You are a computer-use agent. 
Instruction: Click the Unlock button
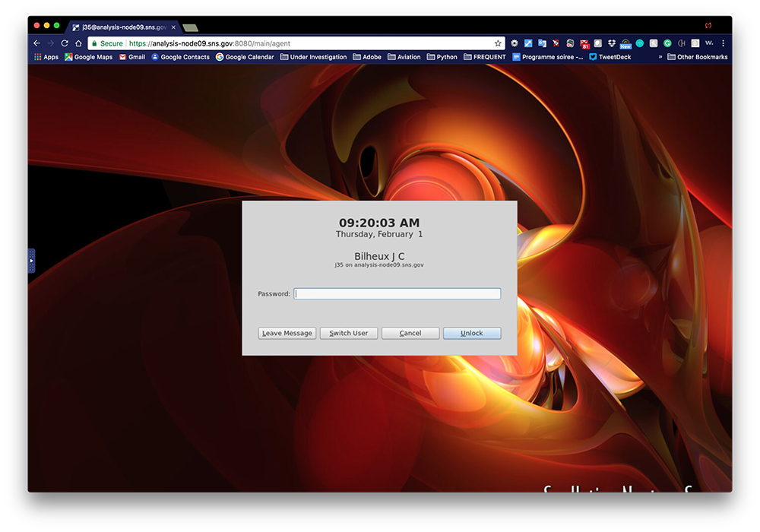coord(472,333)
